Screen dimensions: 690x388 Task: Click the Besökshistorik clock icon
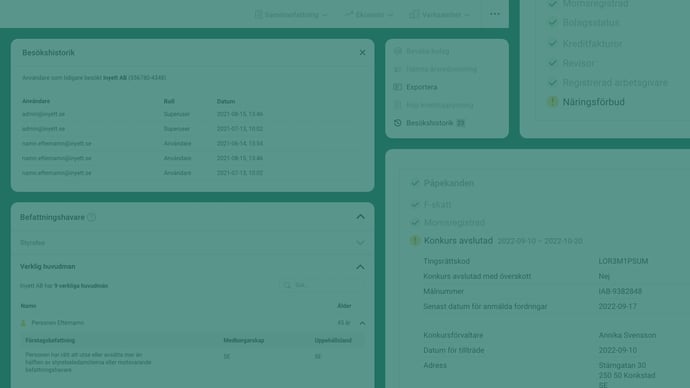(398, 123)
